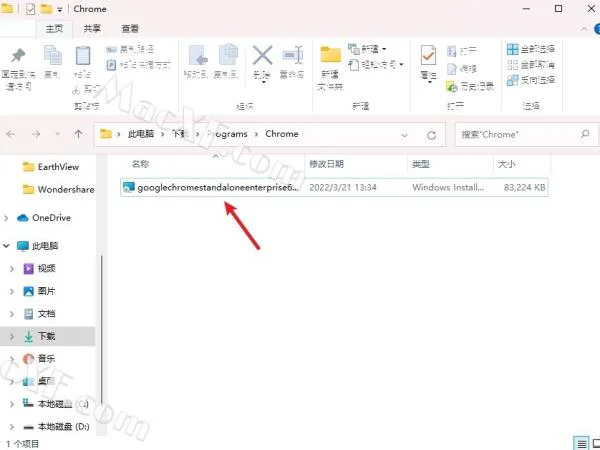
Task: Click the search magnifier icon
Action: coord(585,134)
